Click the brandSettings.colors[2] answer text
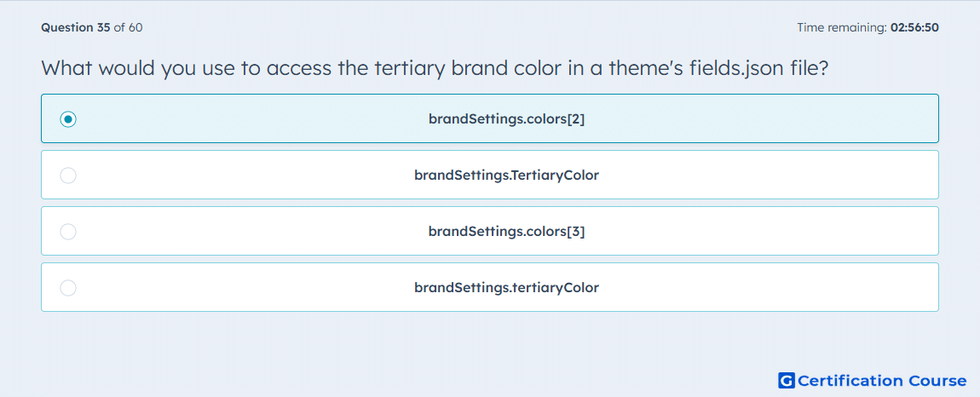980x397 pixels. [x=506, y=118]
